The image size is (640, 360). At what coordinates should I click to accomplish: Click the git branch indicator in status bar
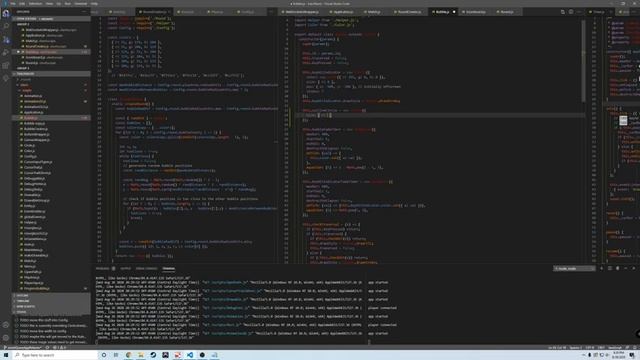[24, 348]
